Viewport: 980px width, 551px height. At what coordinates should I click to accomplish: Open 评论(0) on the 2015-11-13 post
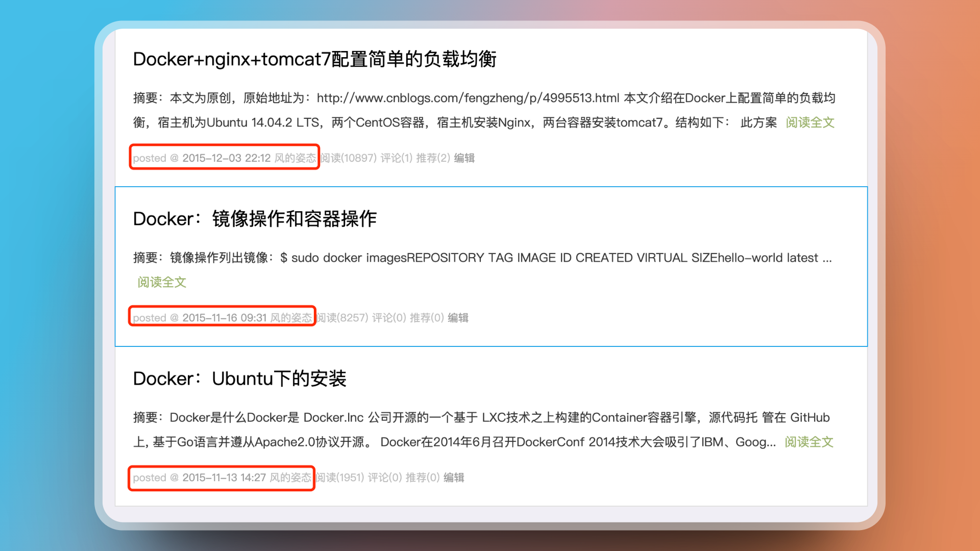click(384, 478)
